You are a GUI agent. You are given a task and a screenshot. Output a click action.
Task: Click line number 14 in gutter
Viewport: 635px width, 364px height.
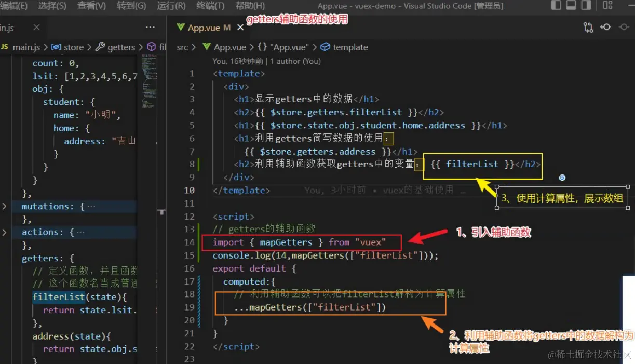coord(189,242)
